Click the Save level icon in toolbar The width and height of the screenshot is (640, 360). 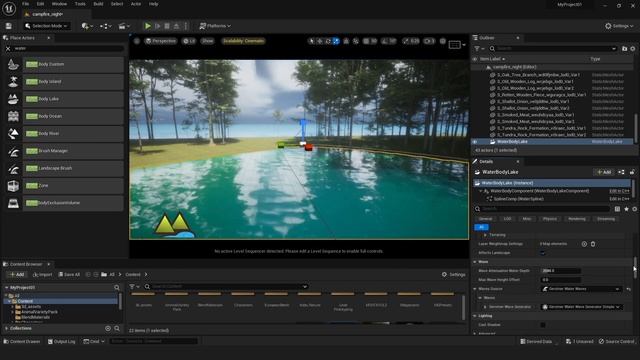pos(9,26)
